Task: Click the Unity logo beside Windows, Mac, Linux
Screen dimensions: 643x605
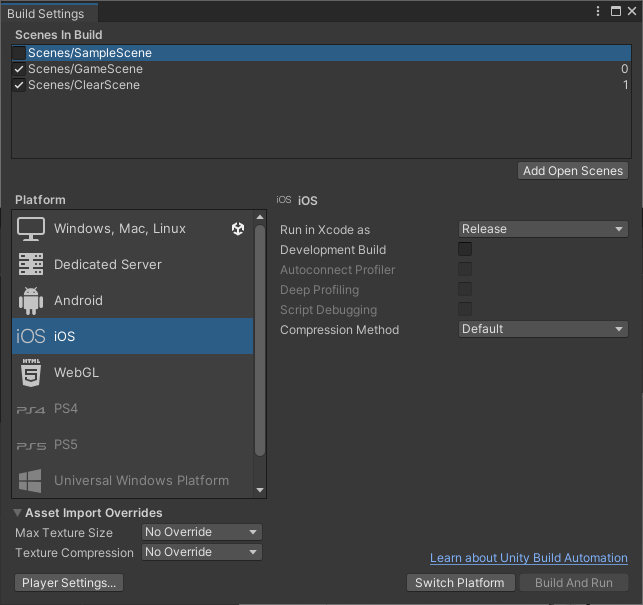Action: 238,228
